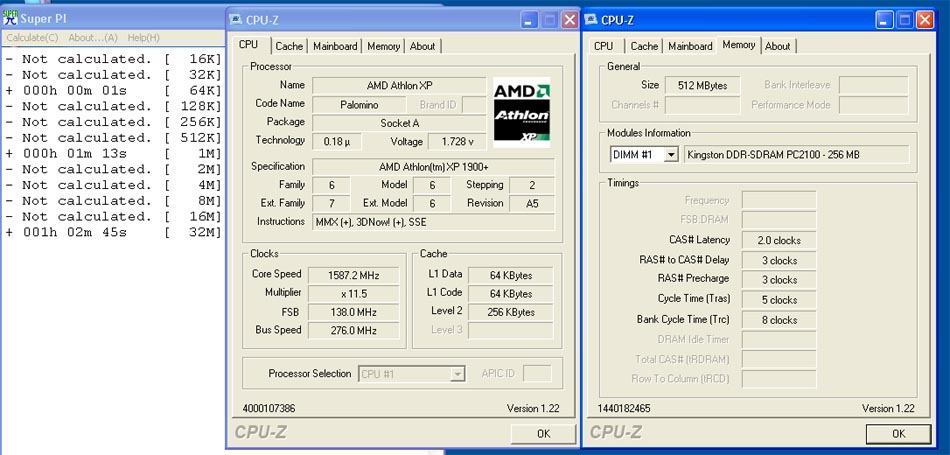Click the CAS# Latency value 2.0 clocks
This screenshot has width=950, height=455.
779,241
